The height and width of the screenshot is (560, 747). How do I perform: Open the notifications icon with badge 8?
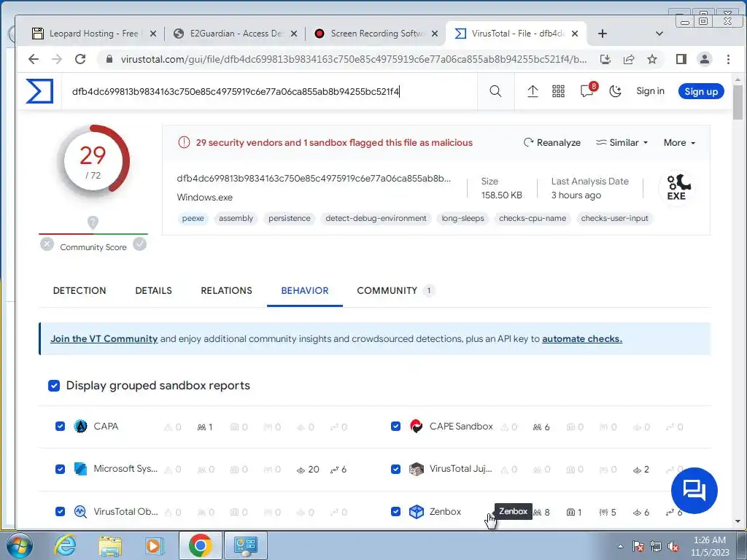[x=587, y=90]
